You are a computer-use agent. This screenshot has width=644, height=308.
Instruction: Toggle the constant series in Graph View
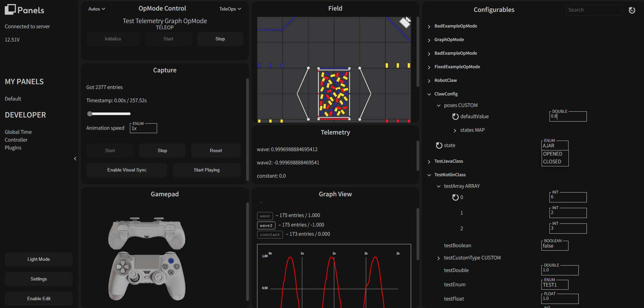click(x=270, y=235)
